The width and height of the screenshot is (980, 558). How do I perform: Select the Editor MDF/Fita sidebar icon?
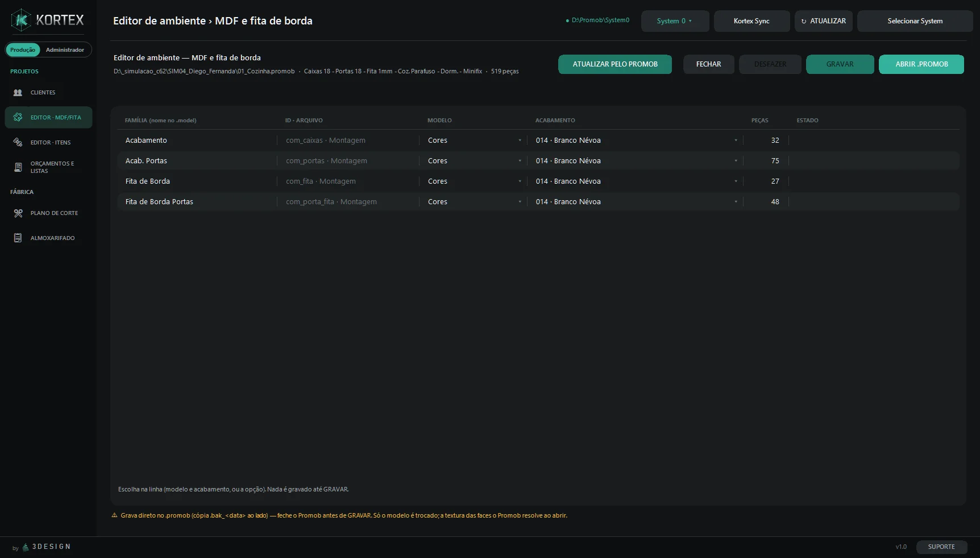tap(18, 117)
